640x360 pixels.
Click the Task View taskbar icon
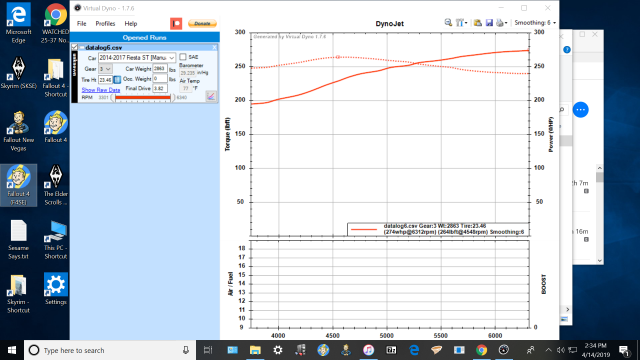(x=208, y=350)
